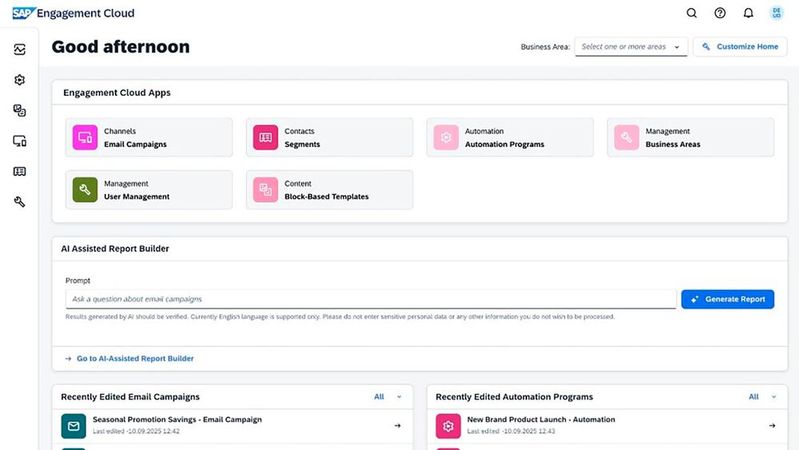Click the magenta Email Campaigns tile icon
Image resolution: width=799 pixels, height=450 pixels.
(x=85, y=138)
